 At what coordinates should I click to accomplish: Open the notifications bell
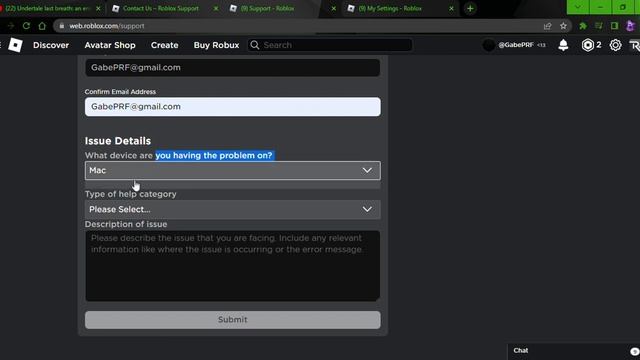point(563,45)
